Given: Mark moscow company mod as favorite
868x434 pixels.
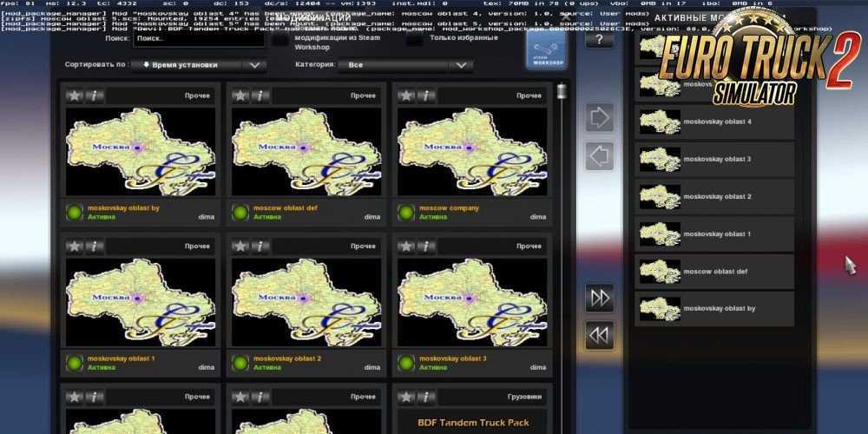Looking at the screenshot, I should (x=406, y=95).
